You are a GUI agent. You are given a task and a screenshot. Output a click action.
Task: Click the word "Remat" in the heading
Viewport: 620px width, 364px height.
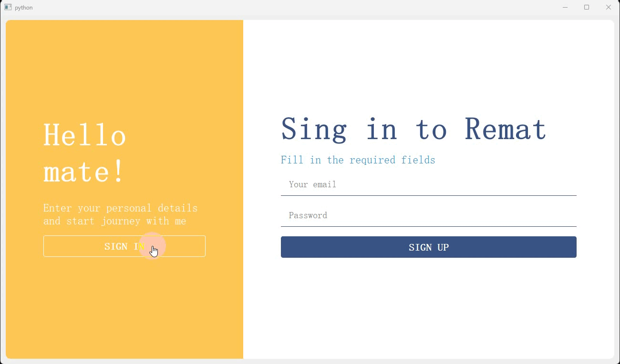pyautogui.click(x=506, y=129)
